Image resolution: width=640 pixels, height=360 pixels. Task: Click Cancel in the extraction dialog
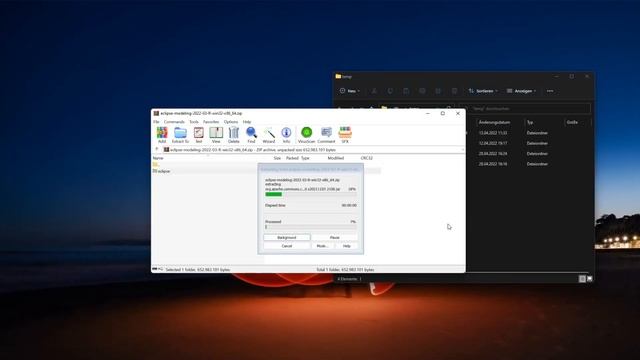(287, 246)
